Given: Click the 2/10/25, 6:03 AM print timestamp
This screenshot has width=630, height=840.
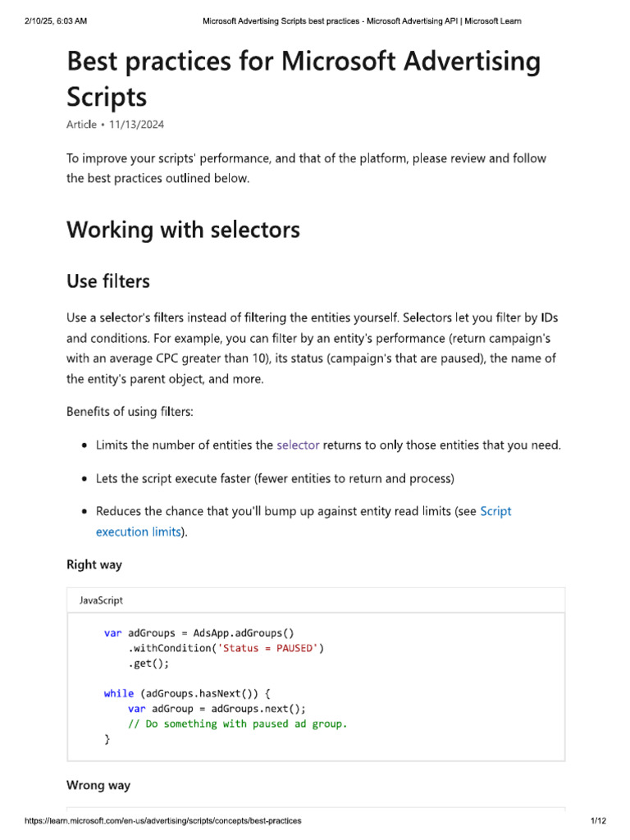Looking at the screenshot, I should point(56,21).
